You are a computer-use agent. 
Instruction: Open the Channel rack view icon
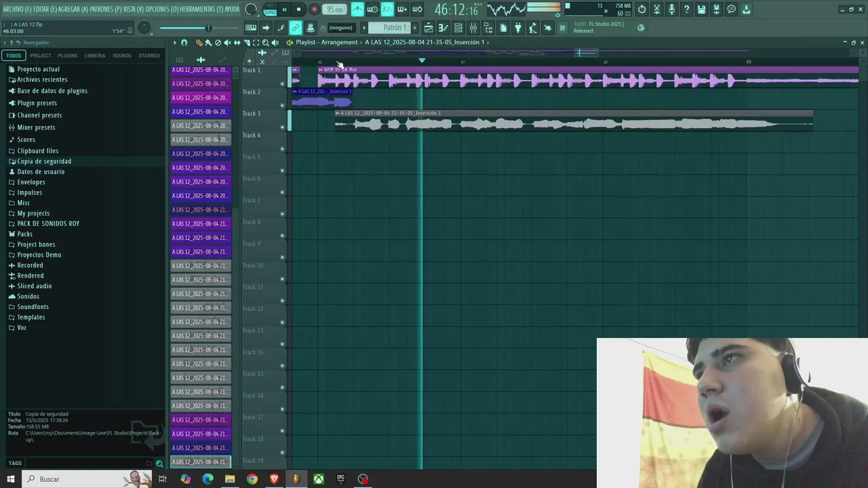[458, 28]
